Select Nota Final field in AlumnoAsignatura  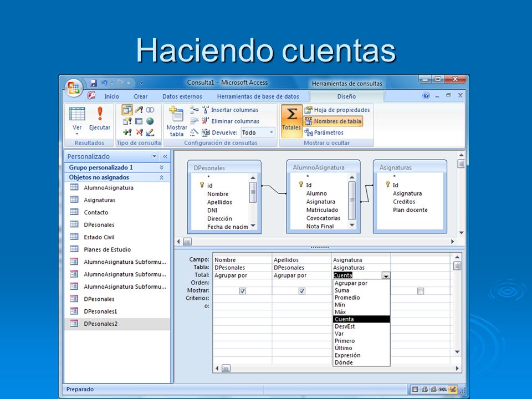coord(320,226)
